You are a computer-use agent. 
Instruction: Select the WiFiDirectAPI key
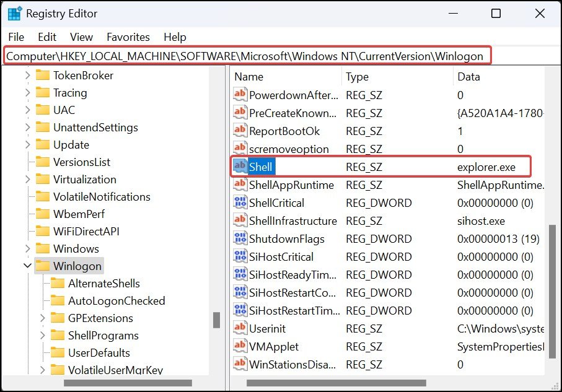[x=86, y=231]
